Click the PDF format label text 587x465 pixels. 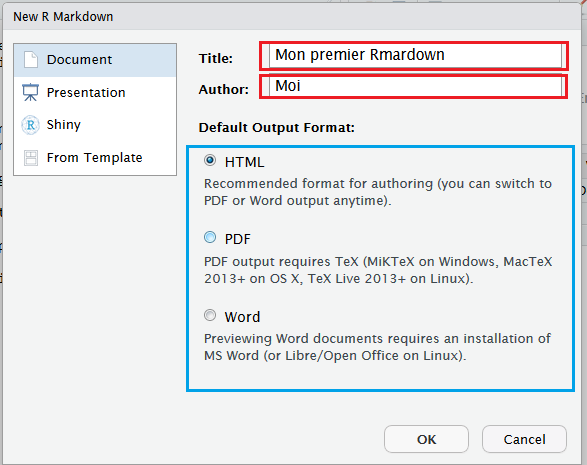237,239
